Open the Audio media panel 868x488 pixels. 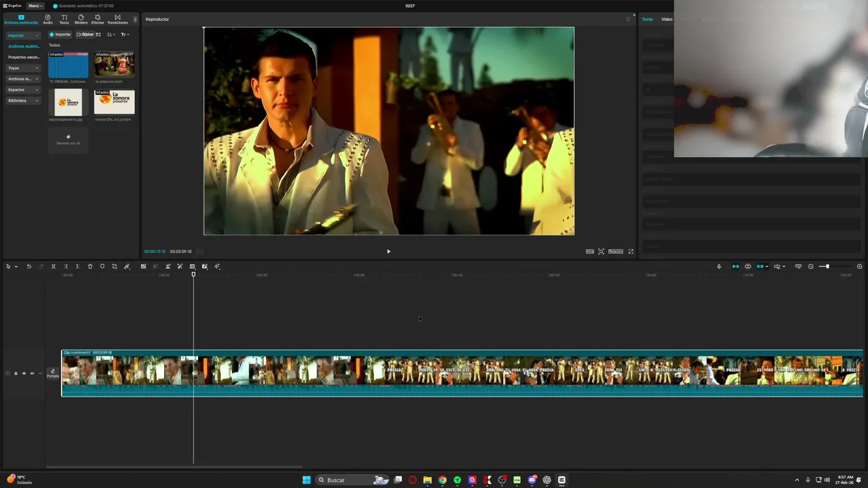coord(47,19)
